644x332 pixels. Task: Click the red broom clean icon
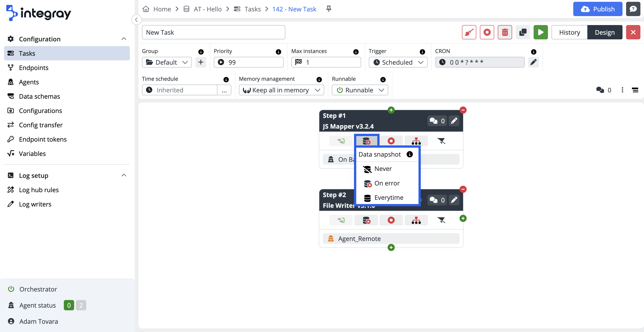[x=469, y=32]
